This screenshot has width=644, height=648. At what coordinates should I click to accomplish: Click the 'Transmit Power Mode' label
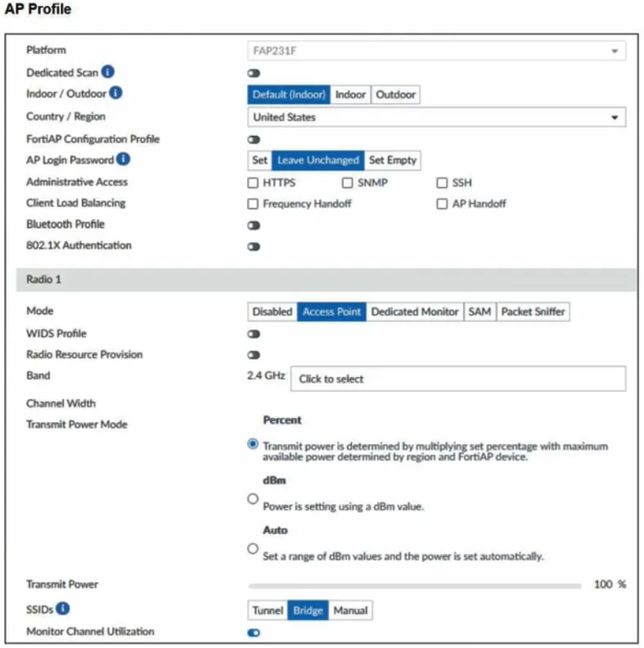tap(76, 425)
